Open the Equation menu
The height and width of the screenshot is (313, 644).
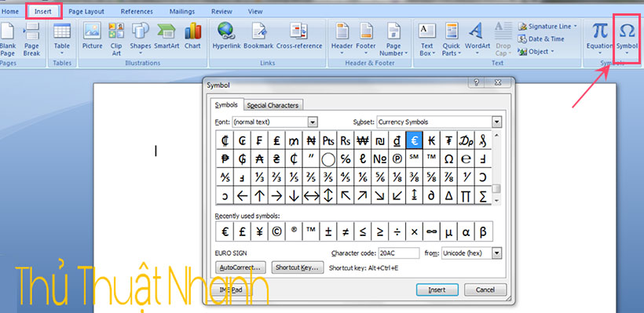[x=600, y=39]
